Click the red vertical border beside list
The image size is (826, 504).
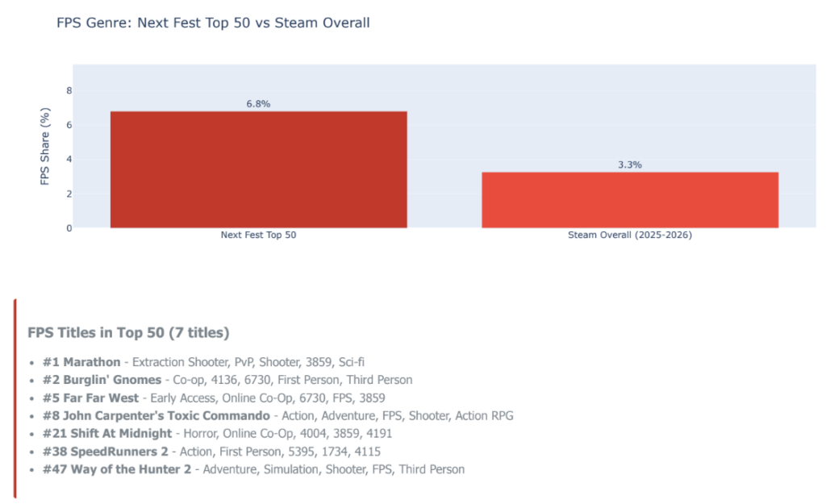[x=15, y=398]
